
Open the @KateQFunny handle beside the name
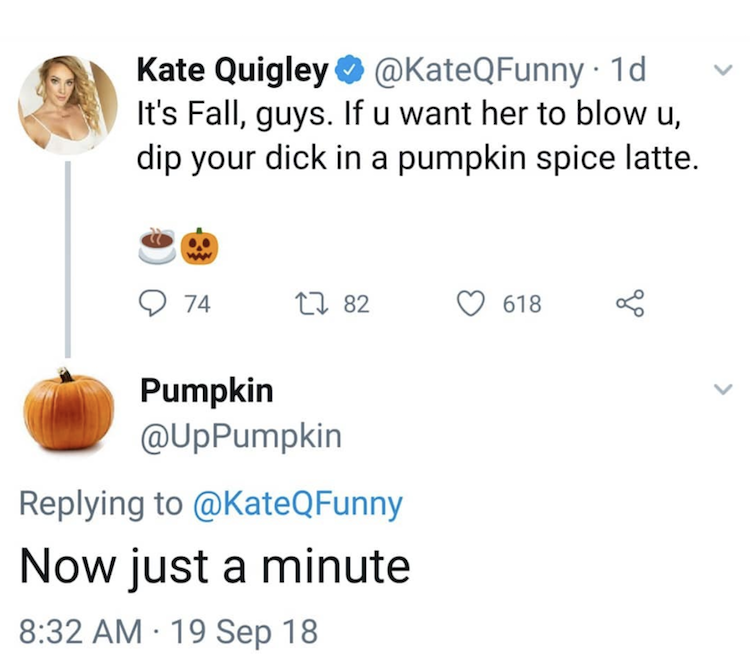coord(478,70)
